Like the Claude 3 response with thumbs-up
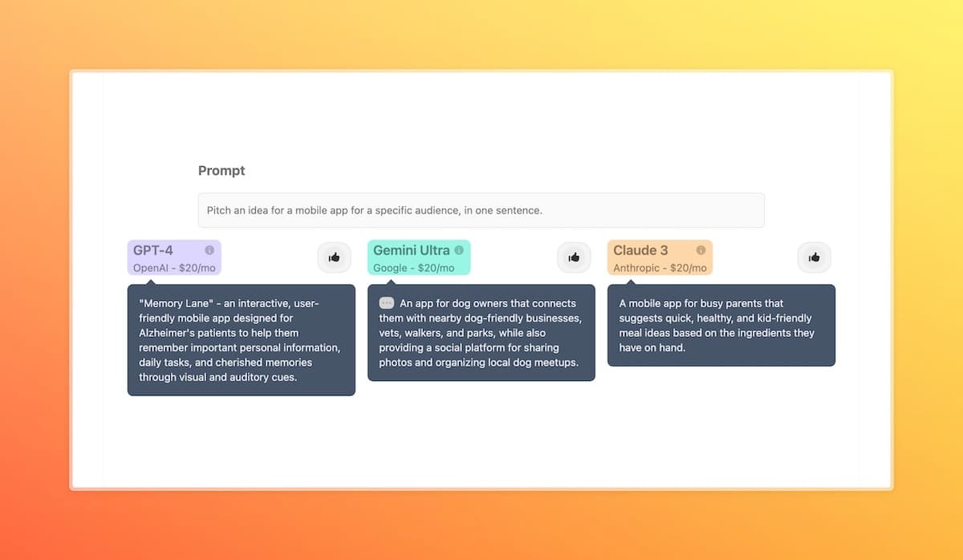 814,258
